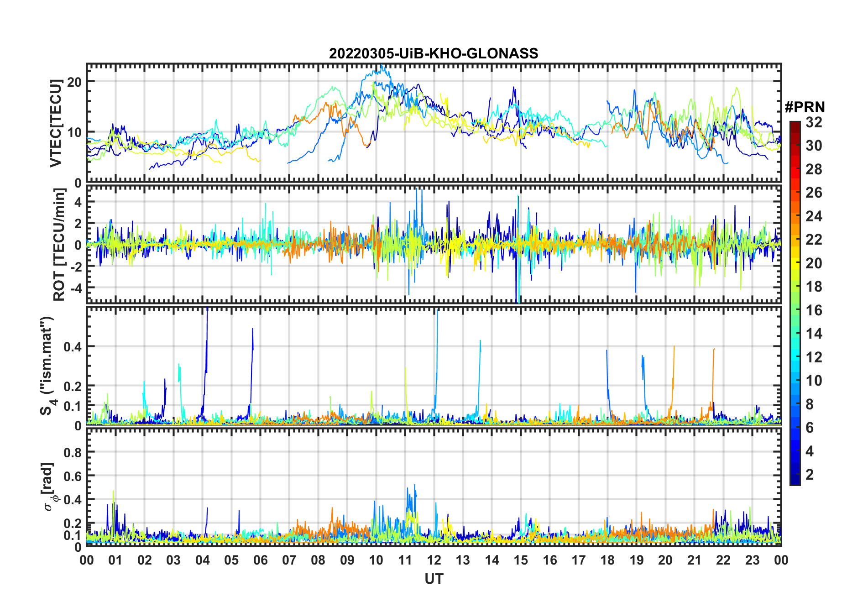
Task: Click the sigma phi y-tick label 0.6
Action: pos(73,476)
